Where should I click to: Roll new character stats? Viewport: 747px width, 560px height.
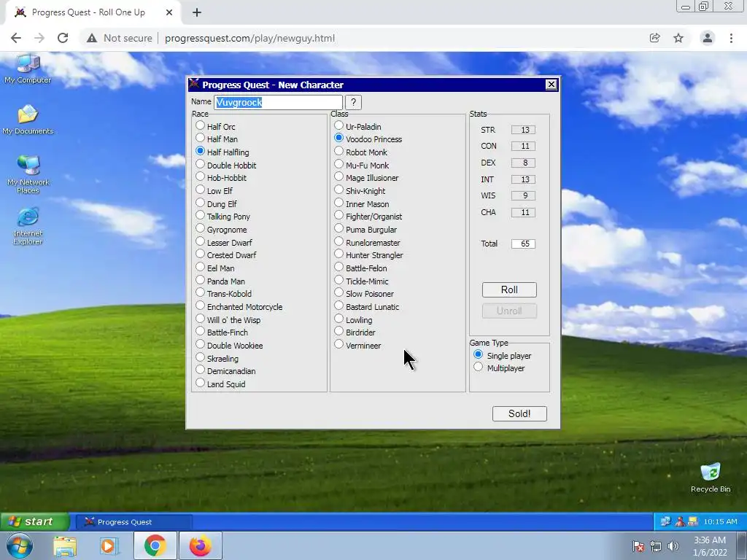509,289
